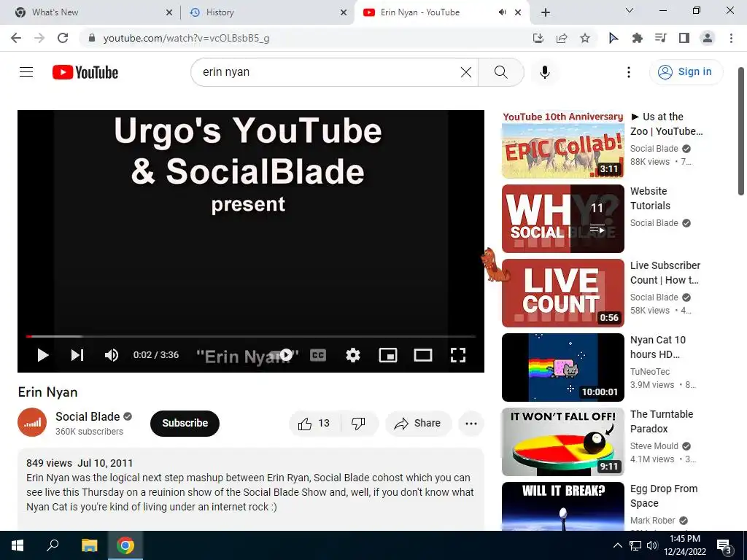Sign in to YouTube

(x=686, y=72)
